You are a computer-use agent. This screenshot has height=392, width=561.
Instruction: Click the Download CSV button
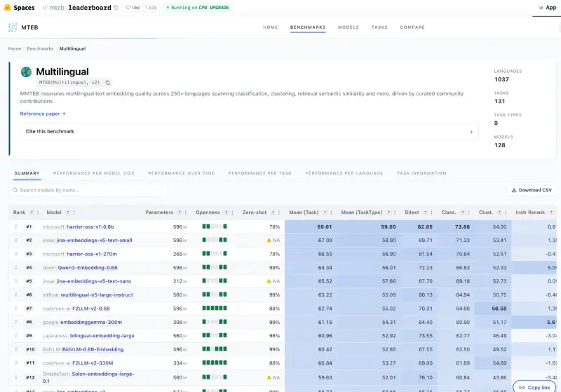(x=532, y=190)
